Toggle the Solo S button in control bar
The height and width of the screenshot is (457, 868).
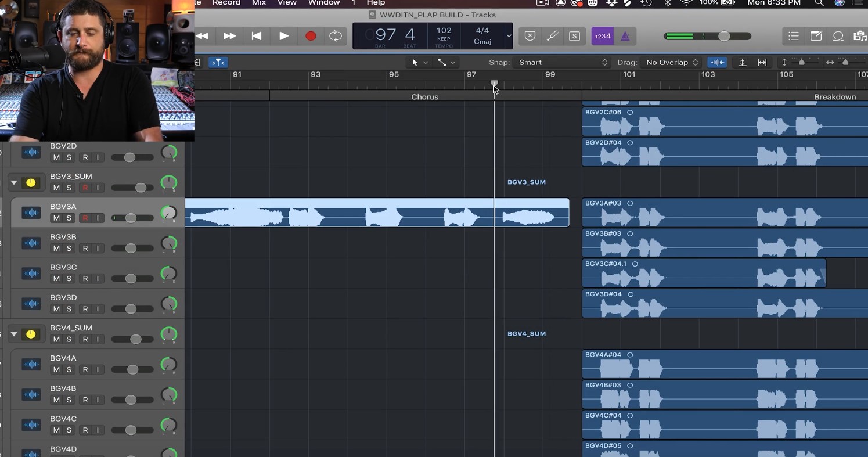(x=574, y=36)
